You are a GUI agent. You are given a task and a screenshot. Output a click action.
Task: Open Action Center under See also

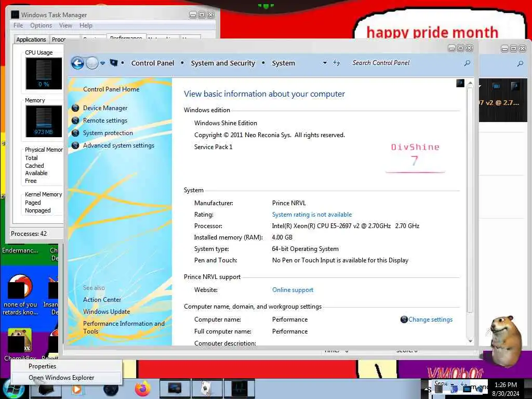(102, 300)
